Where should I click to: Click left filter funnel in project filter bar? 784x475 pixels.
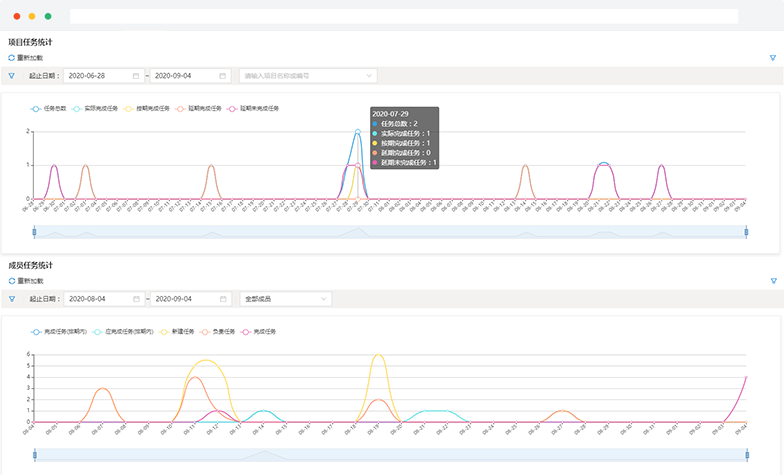12,76
